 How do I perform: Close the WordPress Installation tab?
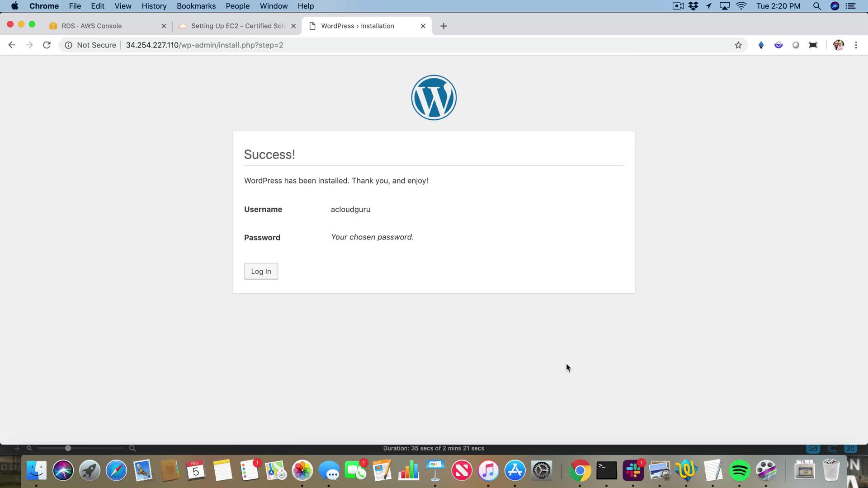pyautogui.click(x=423, y=26)
